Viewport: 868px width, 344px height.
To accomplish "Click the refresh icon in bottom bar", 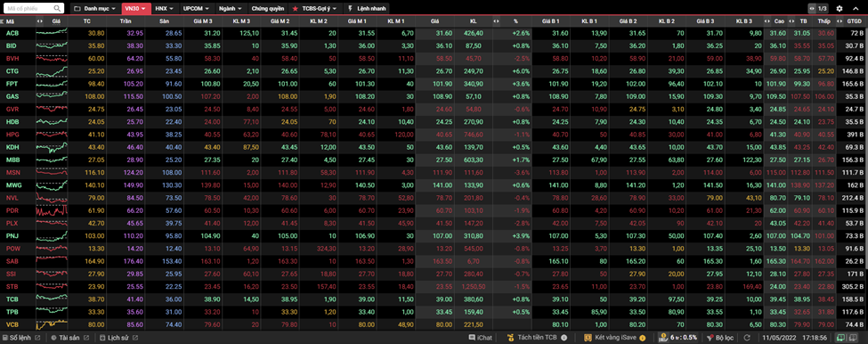I will point(747,338).
